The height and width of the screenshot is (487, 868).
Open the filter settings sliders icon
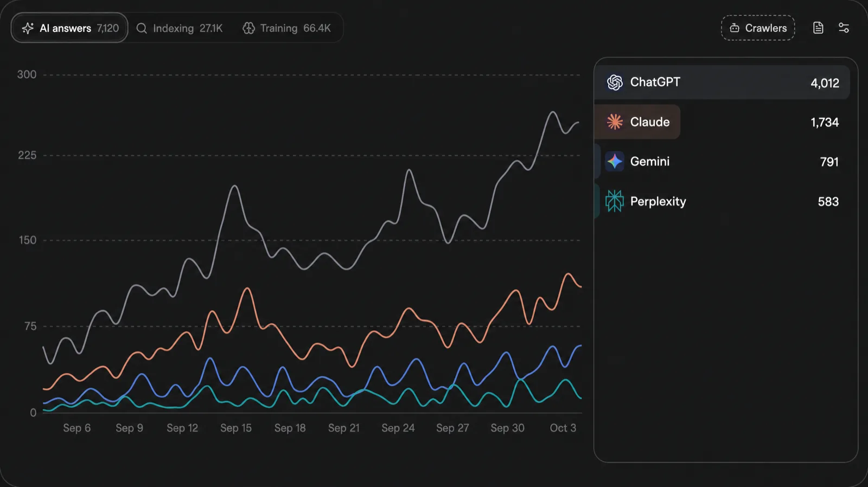pyautogui.click(x=844, y=28)
